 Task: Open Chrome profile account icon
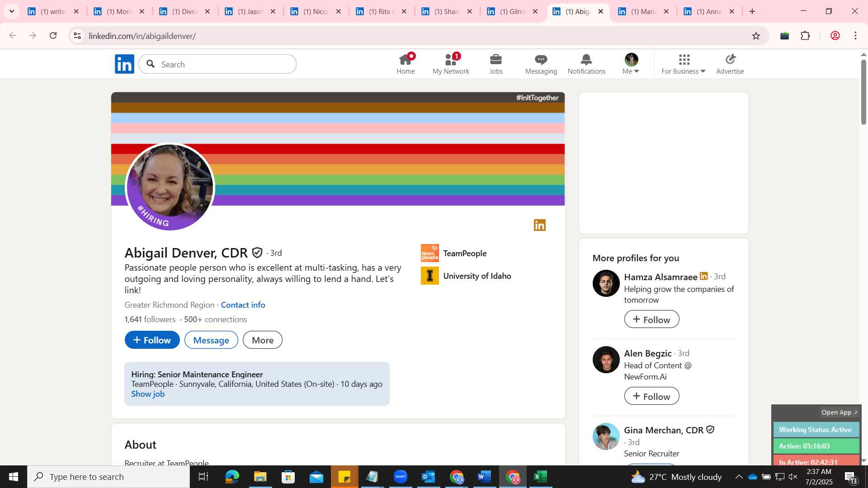click(835, 36)
